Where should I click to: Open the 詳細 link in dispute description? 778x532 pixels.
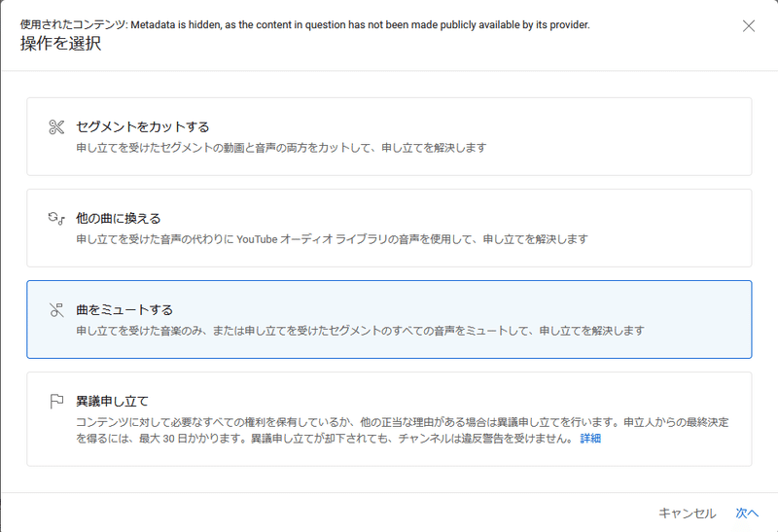(x=590, y=439)
